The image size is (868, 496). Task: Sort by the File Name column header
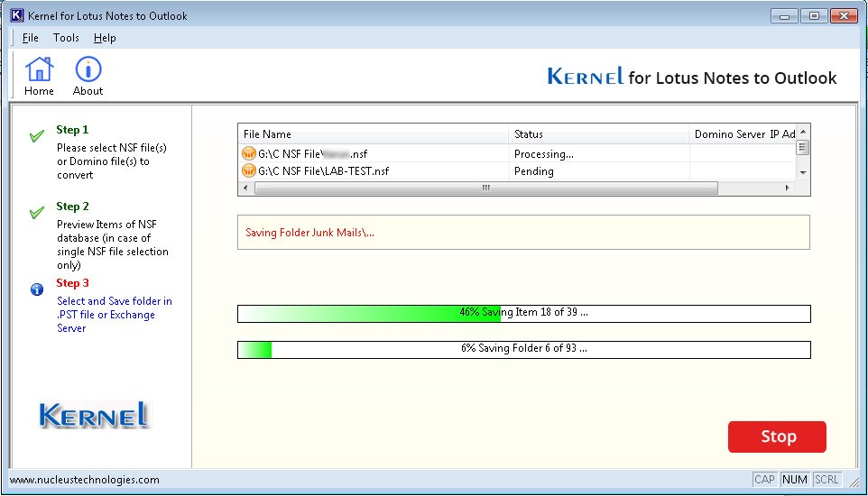[x=374, y=134]
